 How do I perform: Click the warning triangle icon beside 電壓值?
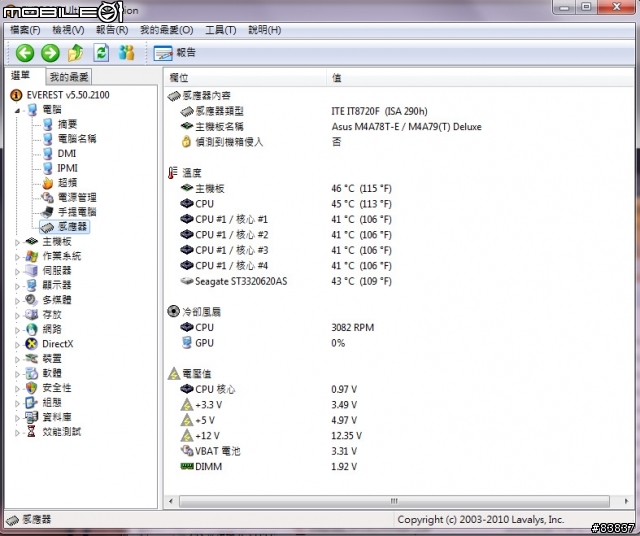[x=174, y=374]
